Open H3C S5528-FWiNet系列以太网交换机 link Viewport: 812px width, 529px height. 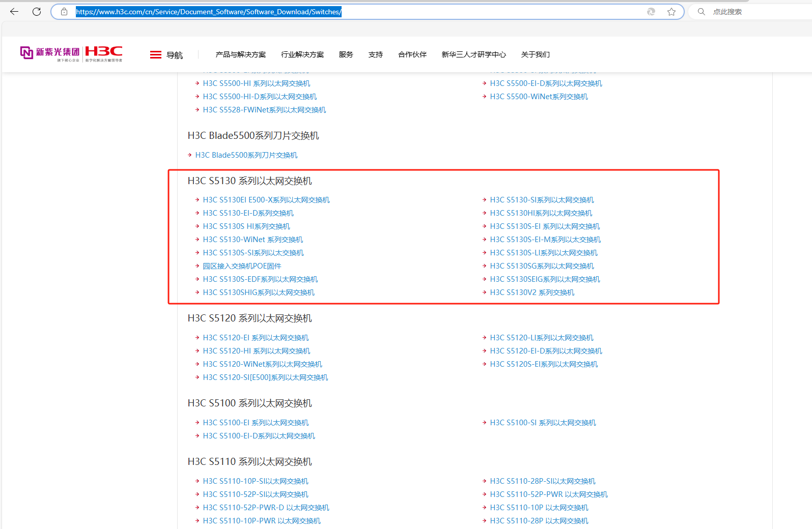coord(264,110)
